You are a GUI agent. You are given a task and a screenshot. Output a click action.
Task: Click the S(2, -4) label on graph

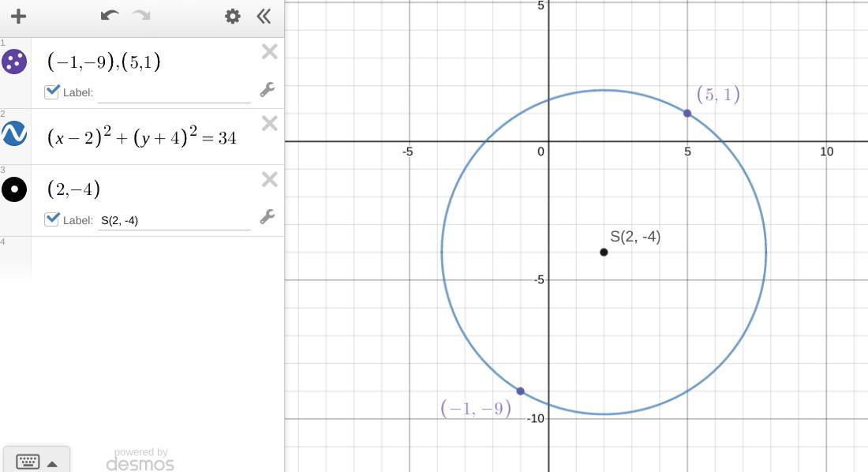click(x=635, y=237)
